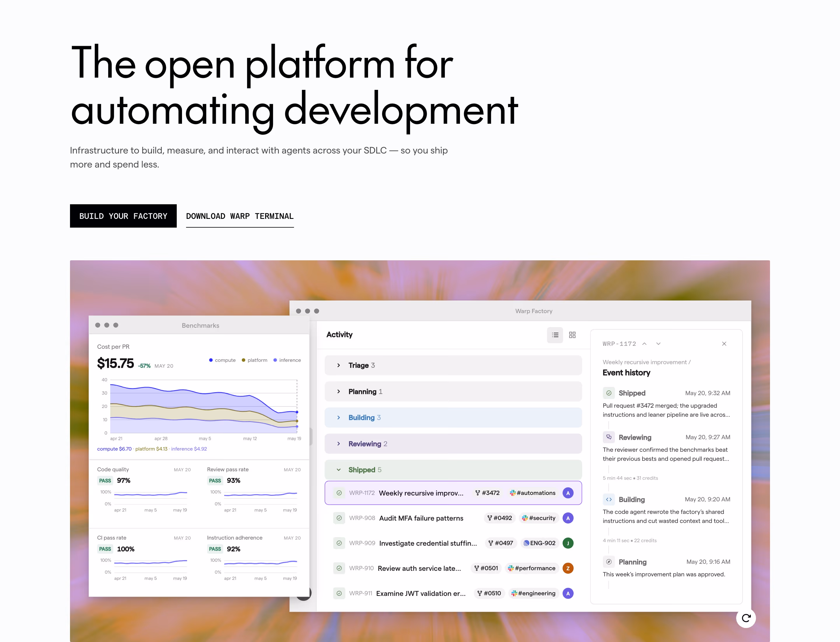Click the check icon on WRP-911 row
Viewport: 840px width, 642px height.
click(x=339, y=593)
